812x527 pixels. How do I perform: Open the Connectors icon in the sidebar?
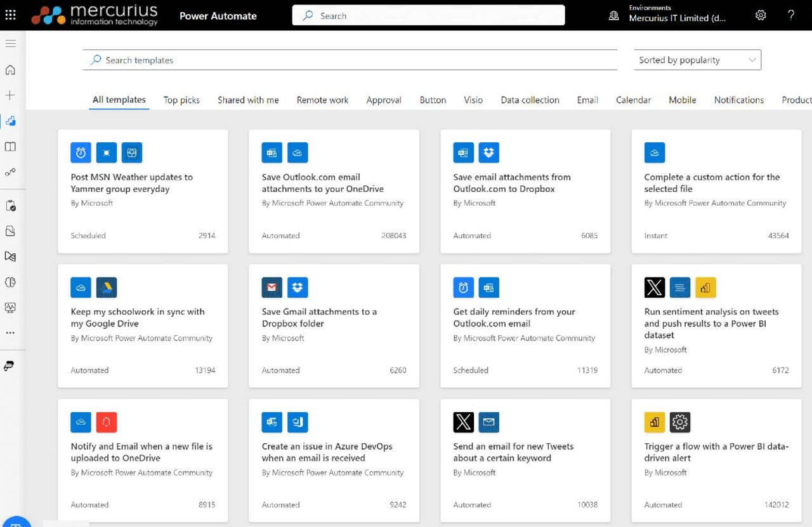coord(10,172)
